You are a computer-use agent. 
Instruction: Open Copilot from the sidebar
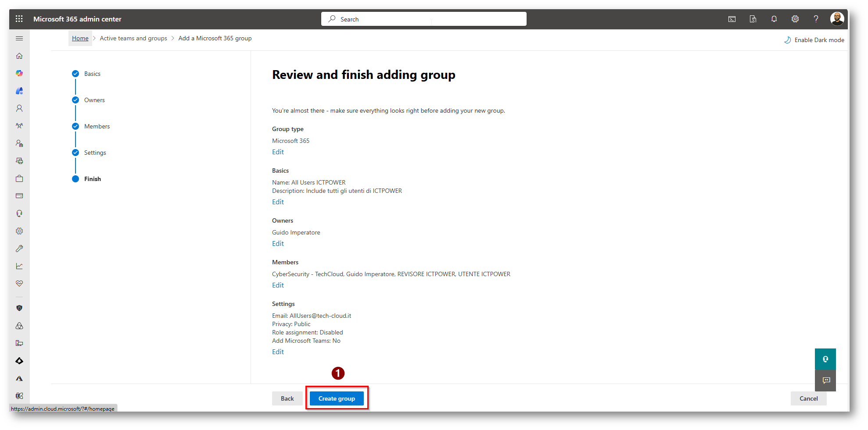click(19, 73)
